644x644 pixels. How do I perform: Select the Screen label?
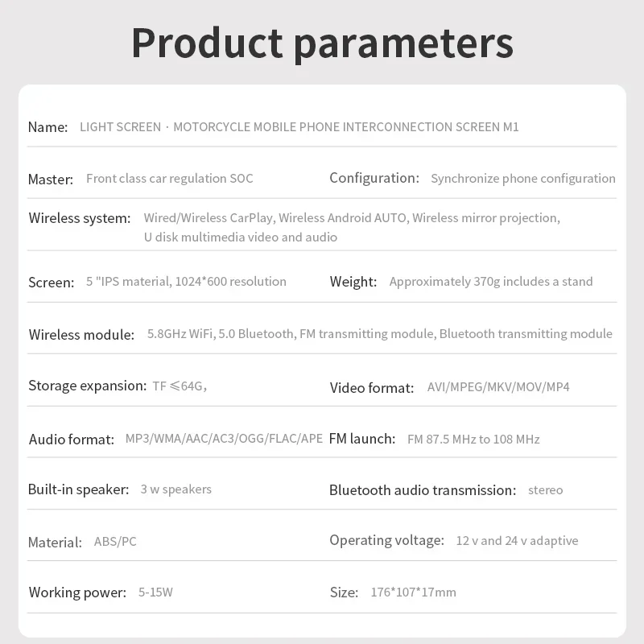click(52, 283)
